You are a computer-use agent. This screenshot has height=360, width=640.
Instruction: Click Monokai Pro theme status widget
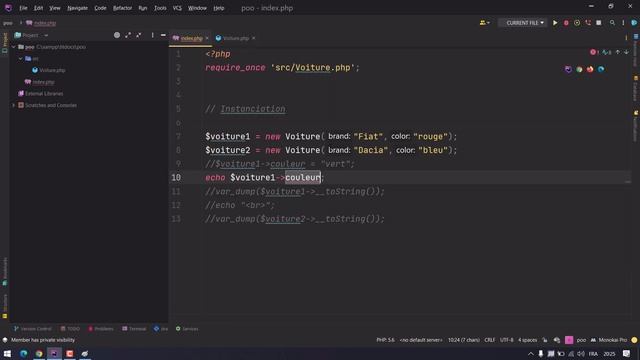[609, 340]
